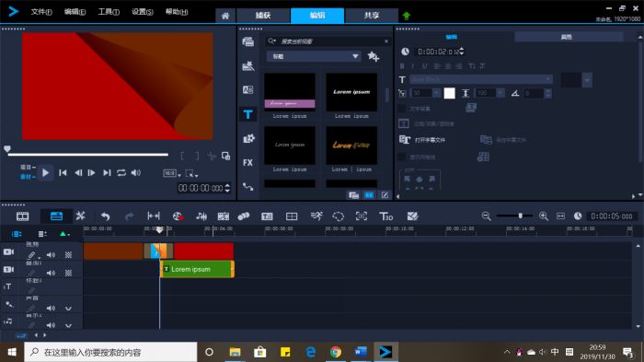Enable the show grid lines checkbox
Image resolution: width=644 pixels, height=362 pixels.
tap(402, 157)
